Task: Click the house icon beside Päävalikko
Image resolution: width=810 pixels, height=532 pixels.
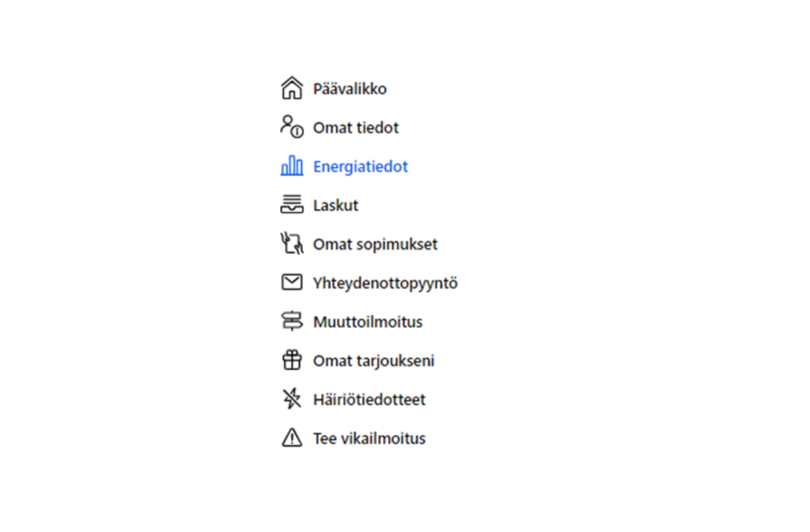Action: pos(292,88)
